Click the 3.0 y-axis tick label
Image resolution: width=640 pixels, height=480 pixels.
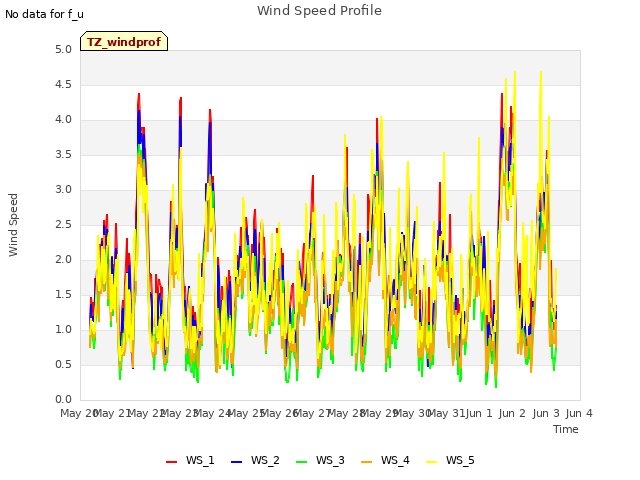pyautogui.click(x=63, y=189)
